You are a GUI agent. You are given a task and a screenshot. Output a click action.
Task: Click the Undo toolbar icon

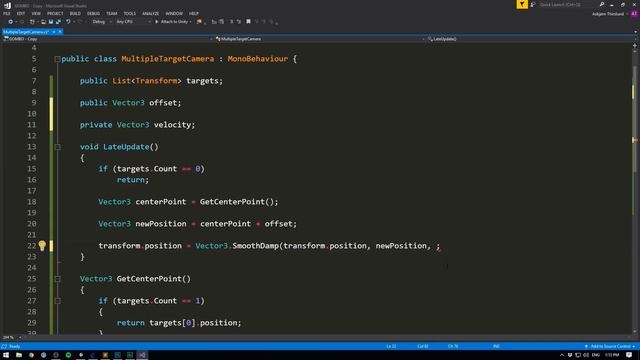(x=68, y=22)
